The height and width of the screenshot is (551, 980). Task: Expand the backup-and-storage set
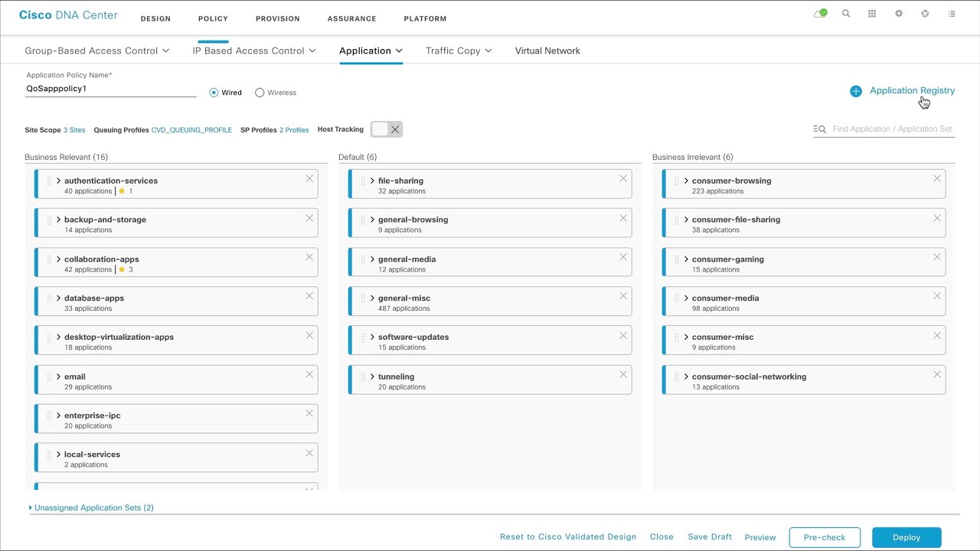point(59,220)
